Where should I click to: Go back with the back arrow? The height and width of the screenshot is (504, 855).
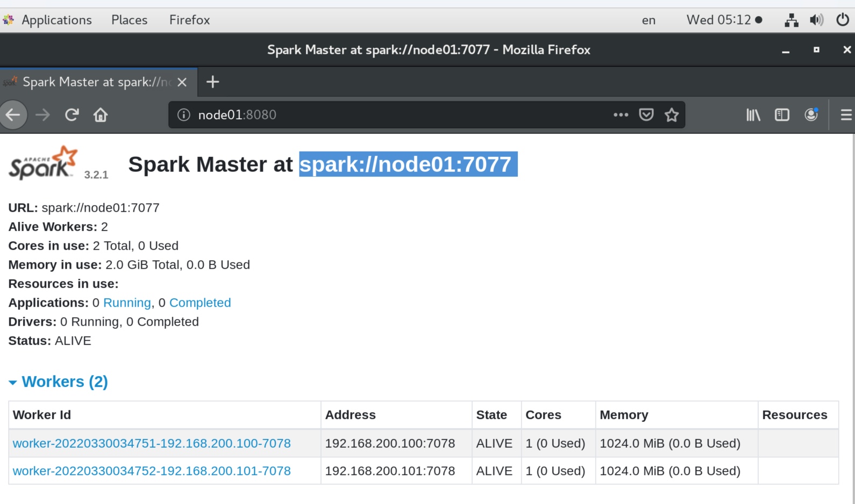12,114
